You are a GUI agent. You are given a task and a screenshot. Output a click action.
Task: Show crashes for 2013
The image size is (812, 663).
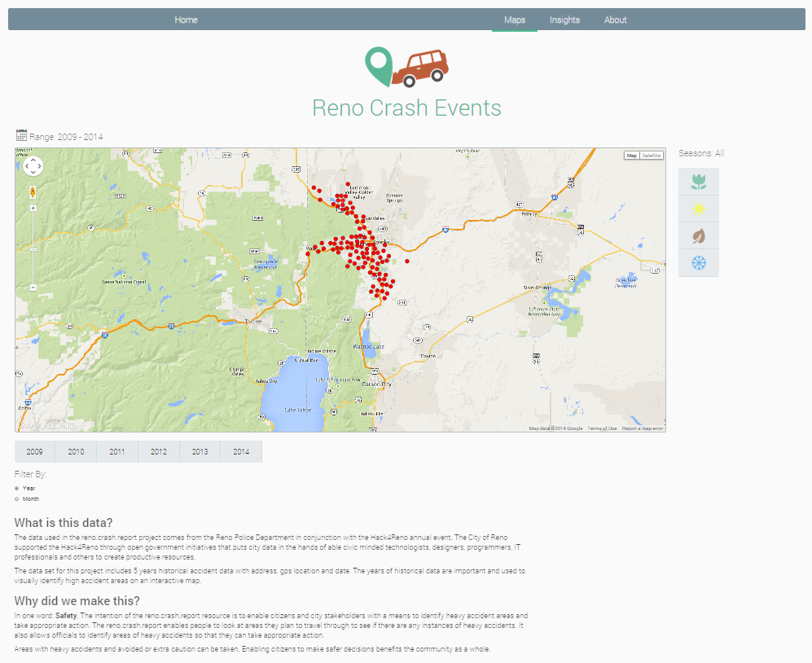[200, 452]
